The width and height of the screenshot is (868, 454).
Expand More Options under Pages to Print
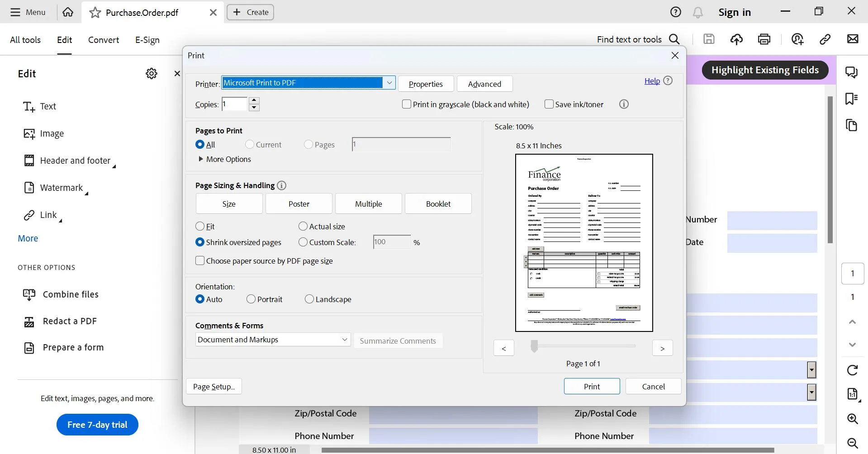click(225, 159)
